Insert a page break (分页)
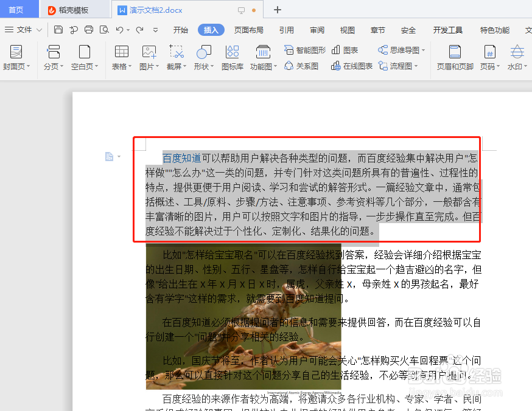 click(54, 58)
